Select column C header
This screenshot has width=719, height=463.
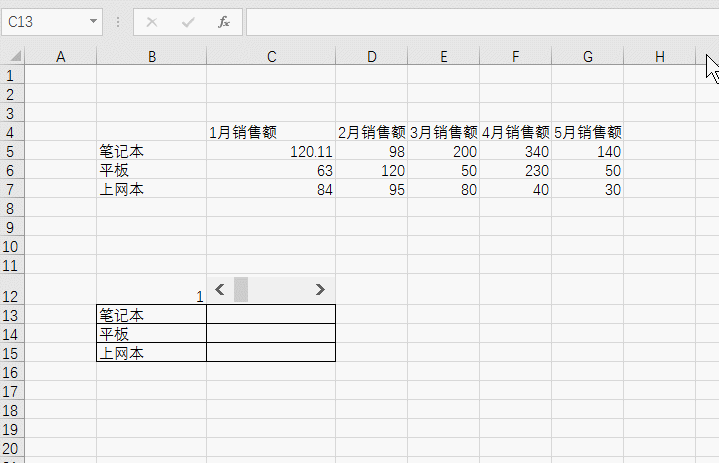(x=271, y=56)
